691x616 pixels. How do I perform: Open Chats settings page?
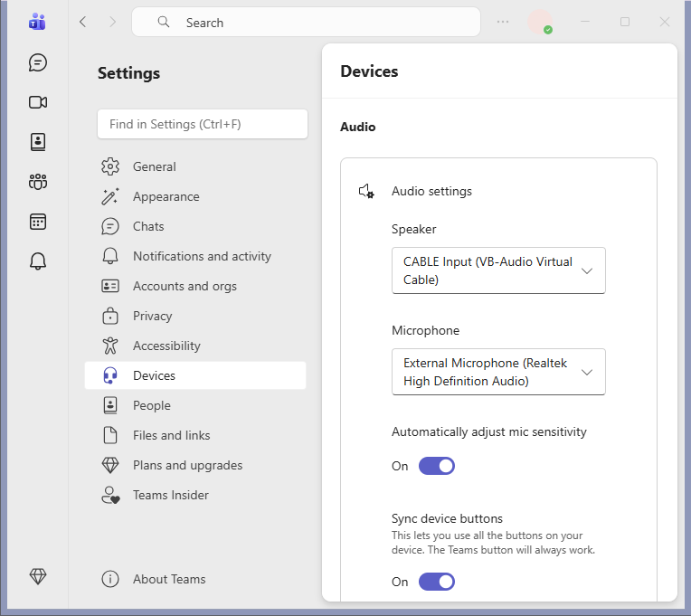195,226
